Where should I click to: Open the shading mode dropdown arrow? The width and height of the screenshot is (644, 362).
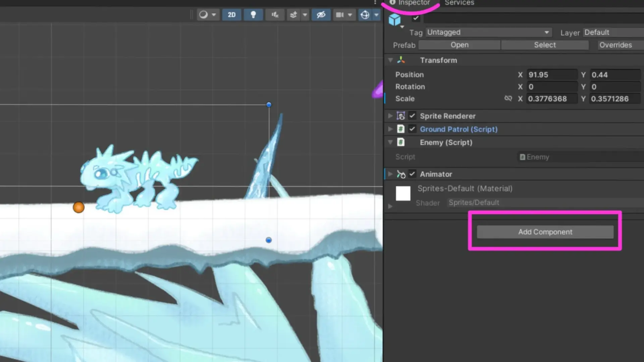214,15
